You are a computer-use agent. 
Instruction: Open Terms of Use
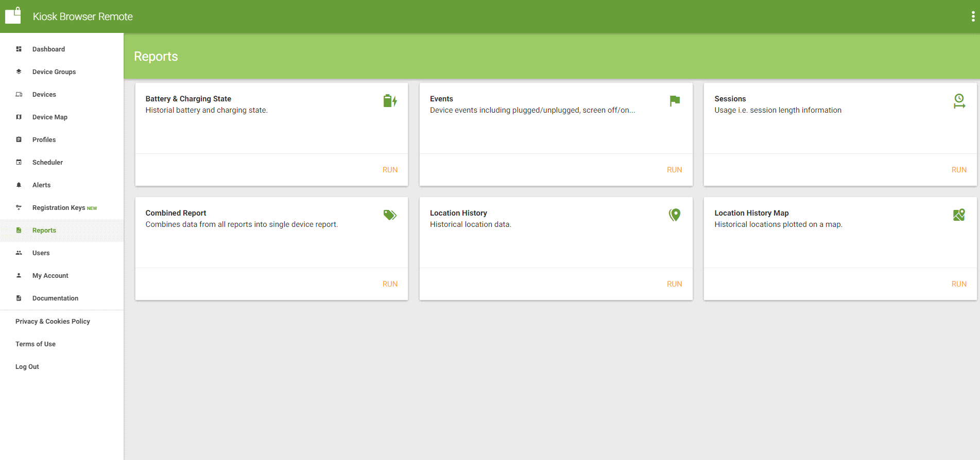coord(36,344)
